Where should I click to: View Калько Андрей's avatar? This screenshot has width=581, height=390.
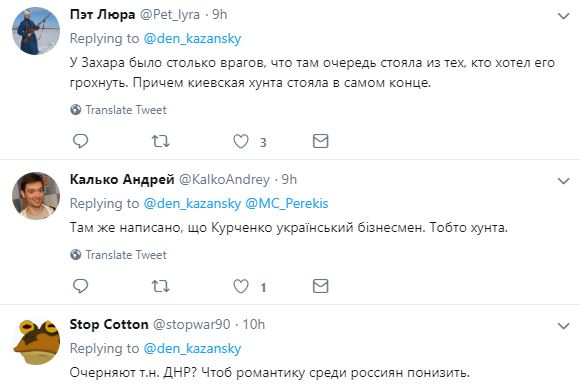point(36,196)
